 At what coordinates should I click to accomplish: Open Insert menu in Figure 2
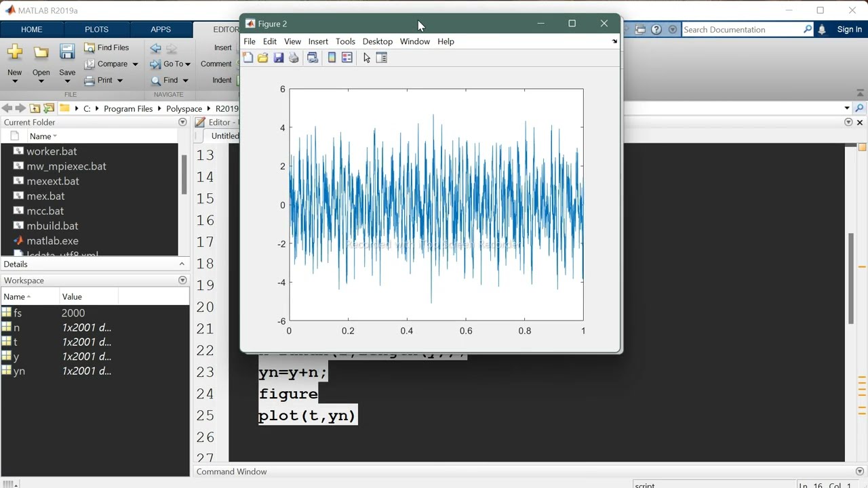pos(318,41)
